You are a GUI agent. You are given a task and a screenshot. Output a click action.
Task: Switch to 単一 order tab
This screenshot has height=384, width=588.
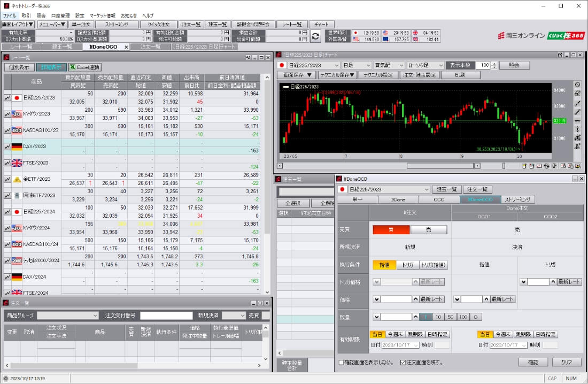tap(358, 199)
